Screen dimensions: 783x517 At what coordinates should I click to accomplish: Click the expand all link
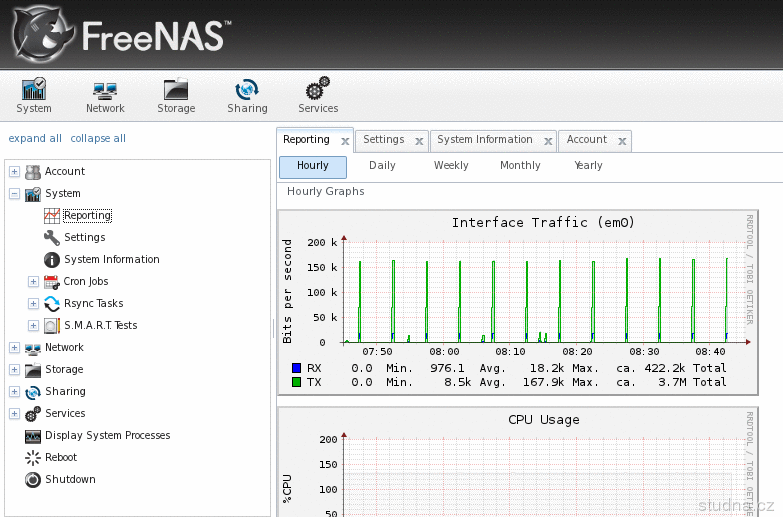[35, 139]
